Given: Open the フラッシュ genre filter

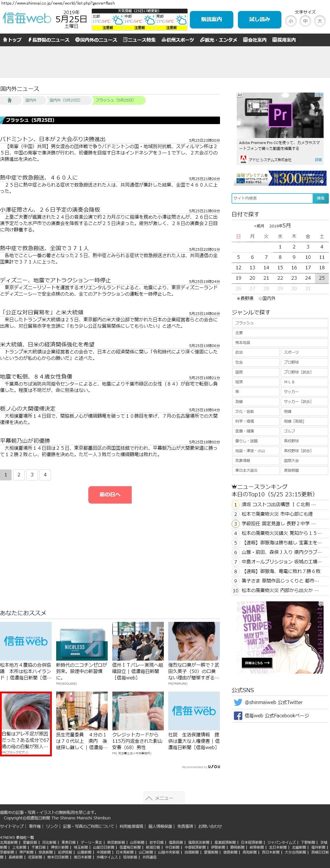Looking at the screenshot, I should (x=280, y=323).
